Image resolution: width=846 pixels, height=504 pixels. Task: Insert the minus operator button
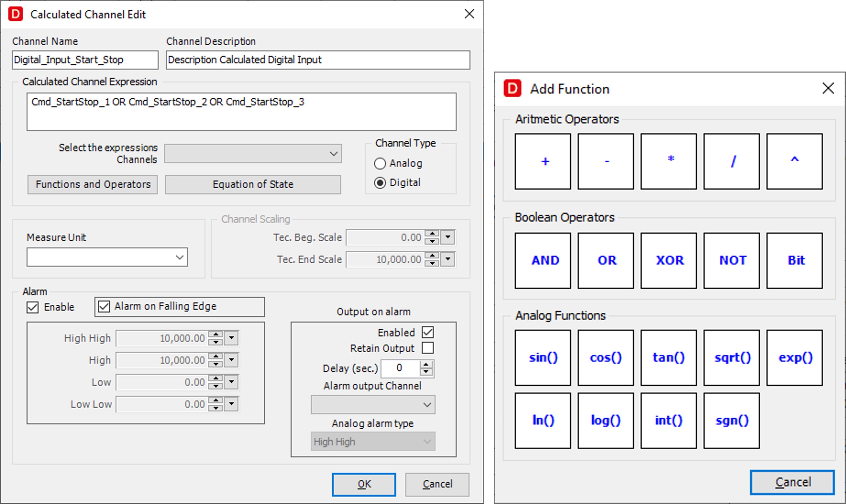pos(605,161)
